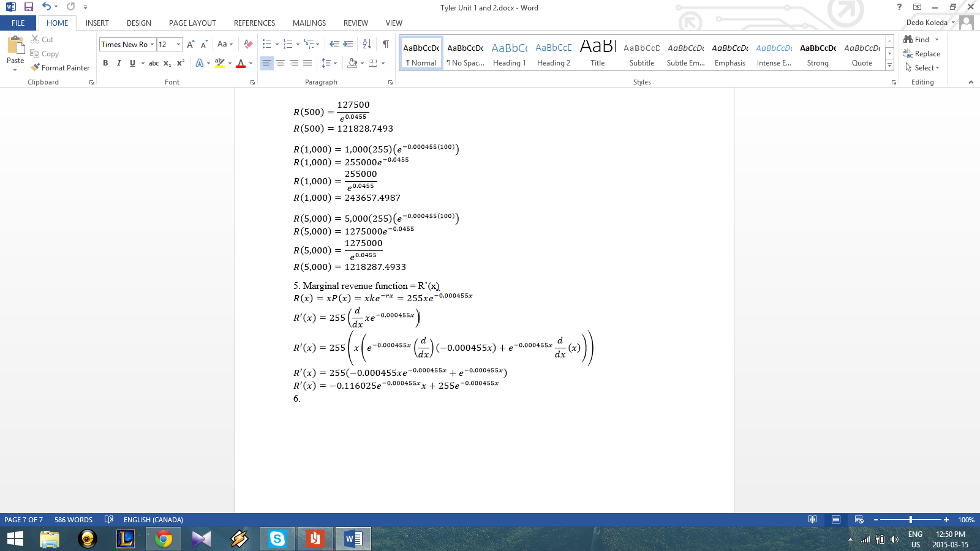Image resolution: width=980 pixels, height=551 pixels.
Task: Apply yellow text highlight color
Action: pos(220,63)
